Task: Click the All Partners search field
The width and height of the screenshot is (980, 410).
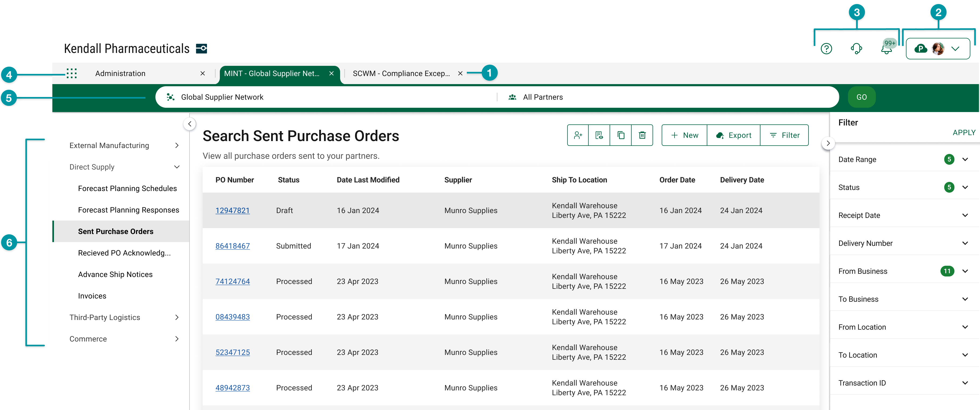Action: point(542,97)
